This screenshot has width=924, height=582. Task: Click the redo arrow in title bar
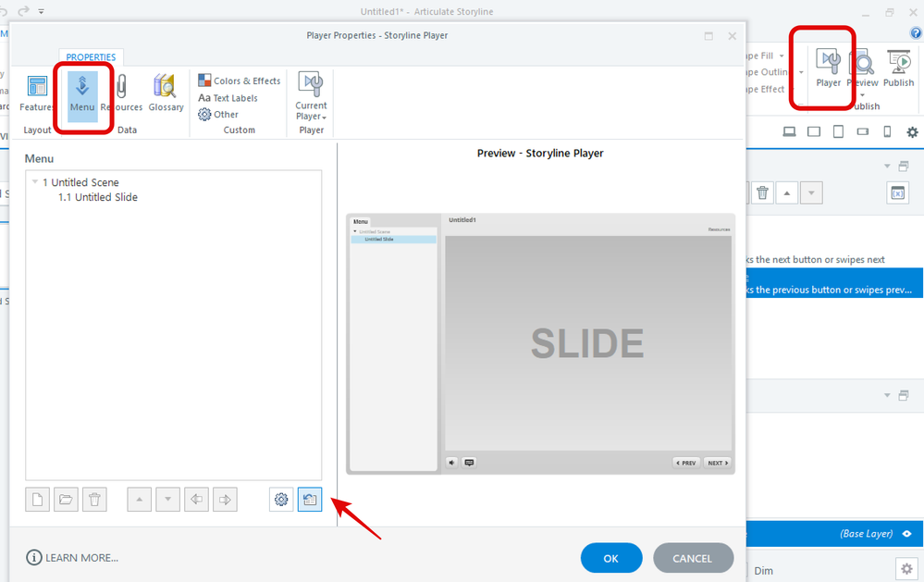23,11
